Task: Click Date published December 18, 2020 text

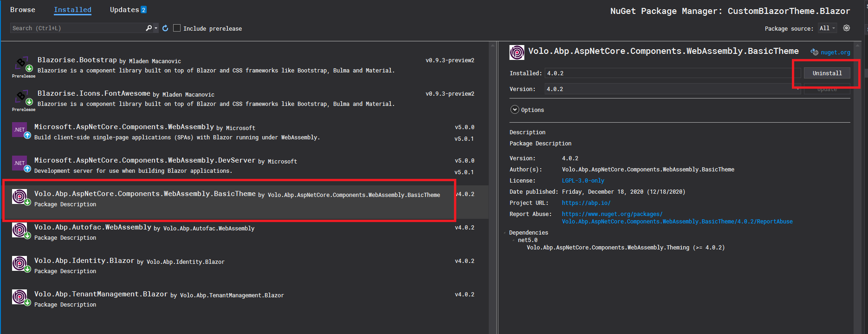Action: coord(623,192)
